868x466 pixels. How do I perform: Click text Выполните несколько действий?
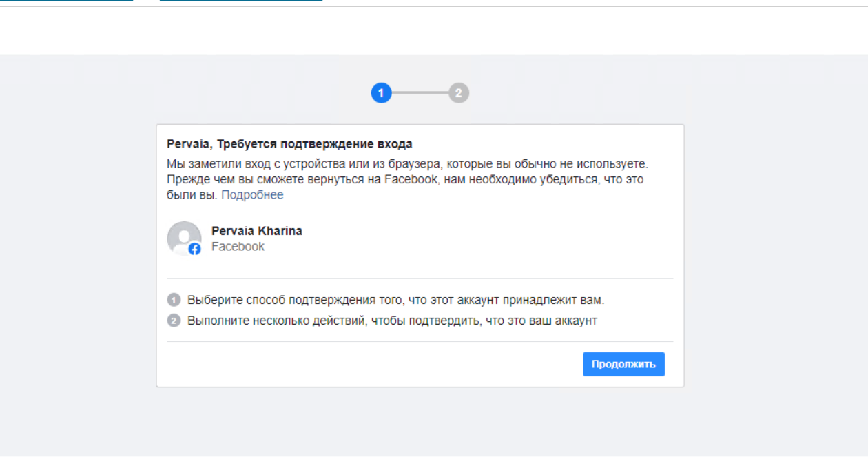[276, 321]
